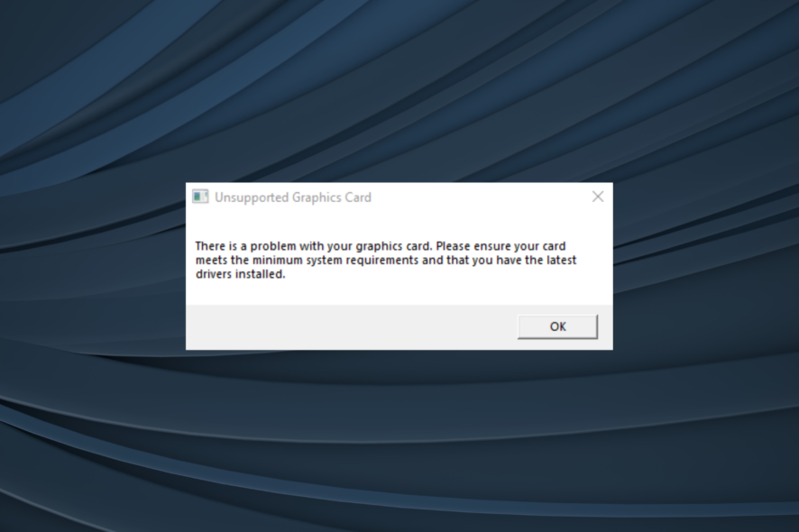Click the white space below the dialog message
The height and width of the screenshot is (532, 799).
(399, 293)
